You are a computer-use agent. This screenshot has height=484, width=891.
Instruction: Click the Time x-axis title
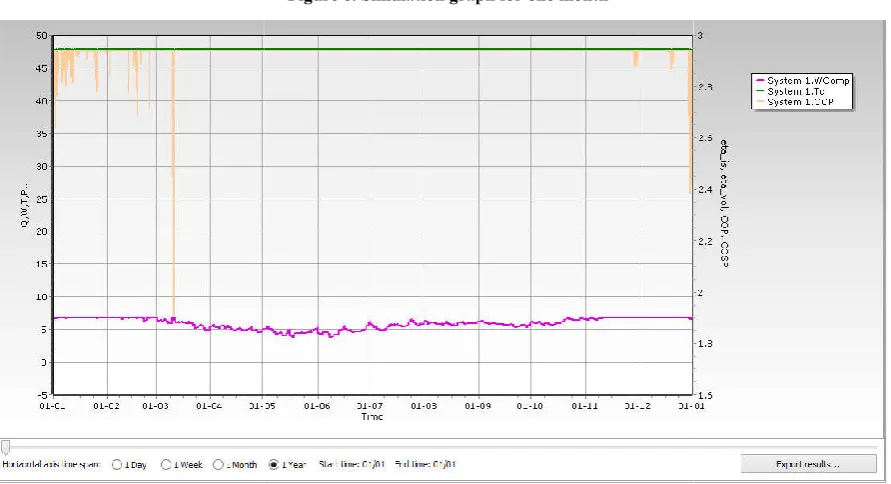[x=372, y=416]
